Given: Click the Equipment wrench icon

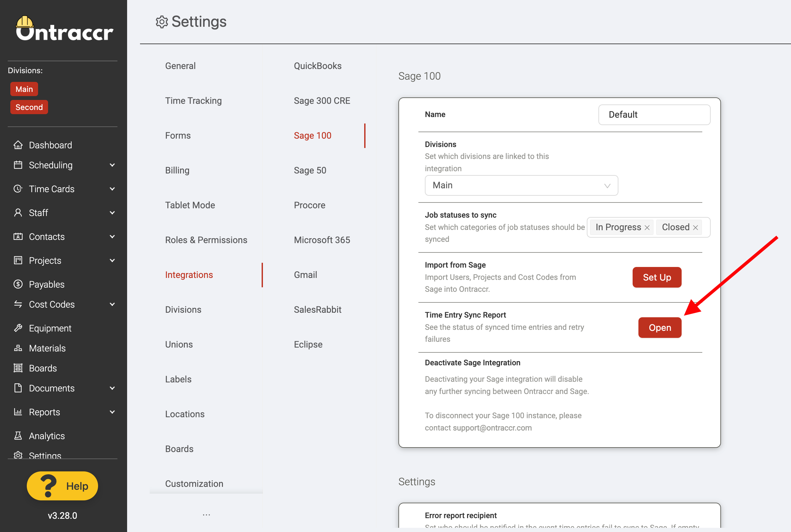Looking at the screenshot, I should click(x=18, y=328).
